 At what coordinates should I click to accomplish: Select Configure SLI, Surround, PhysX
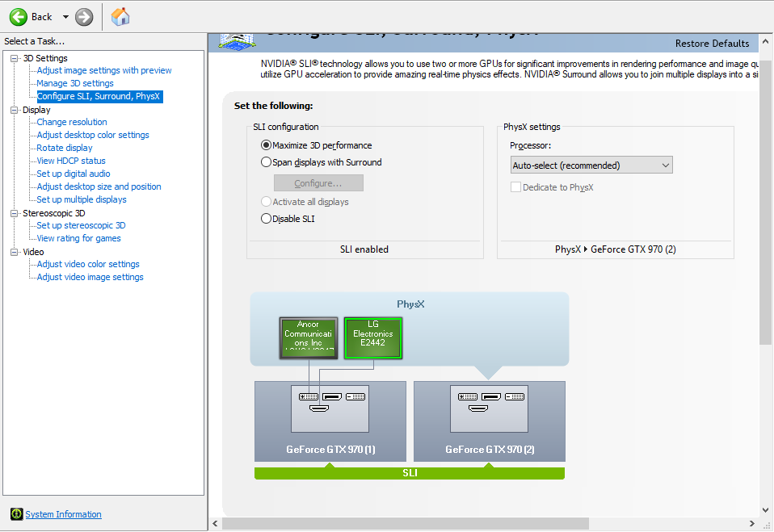pos(99,96)
